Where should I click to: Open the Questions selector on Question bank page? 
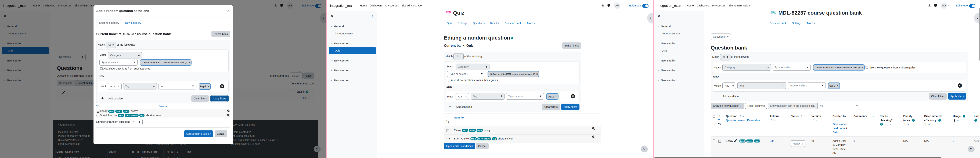[720, 37]
